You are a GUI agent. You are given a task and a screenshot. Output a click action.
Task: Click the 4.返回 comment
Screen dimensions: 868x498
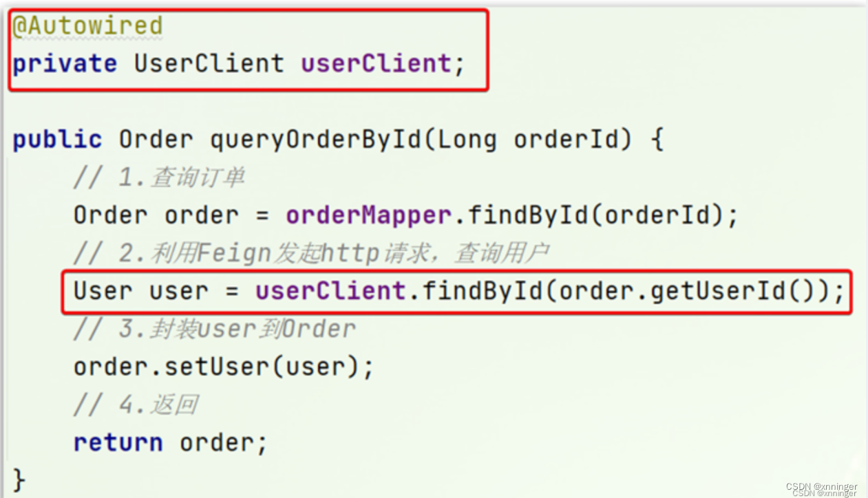click(x=136, y=404)
